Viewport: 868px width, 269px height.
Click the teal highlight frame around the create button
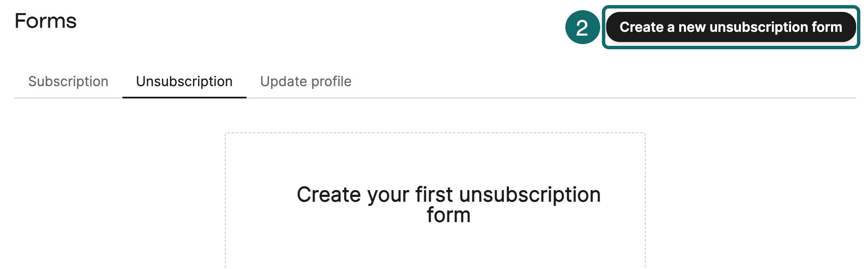pyautogui.click(x=731, y=7)
